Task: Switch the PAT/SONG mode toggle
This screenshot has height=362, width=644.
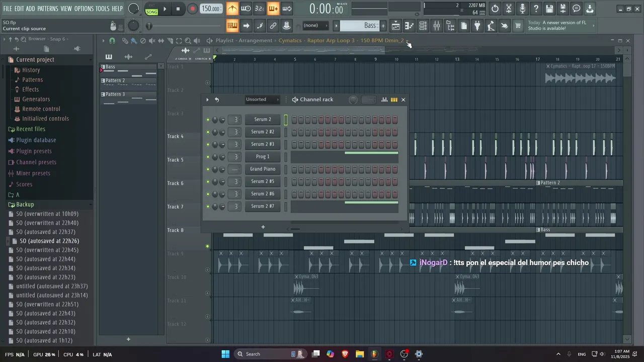Action: coord(151,9)
